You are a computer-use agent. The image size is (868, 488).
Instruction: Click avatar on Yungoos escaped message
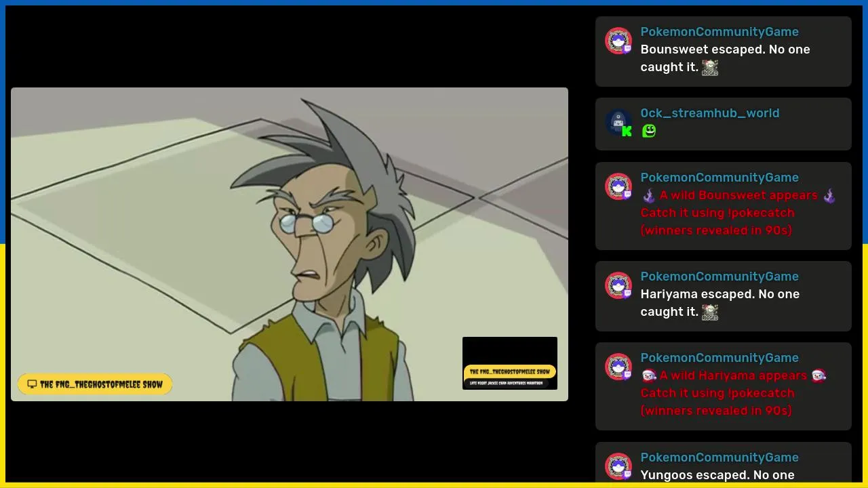click(618, 466)
